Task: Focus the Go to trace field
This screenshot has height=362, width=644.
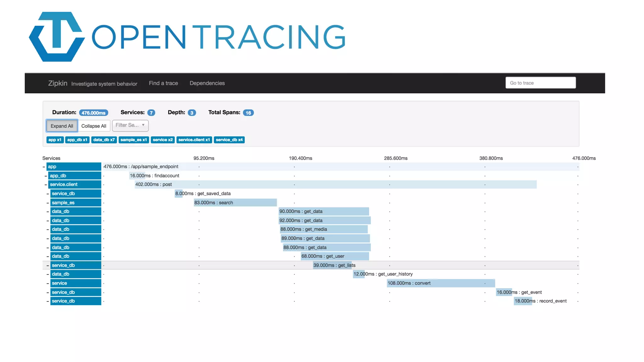Action: [x=540, y=83]
